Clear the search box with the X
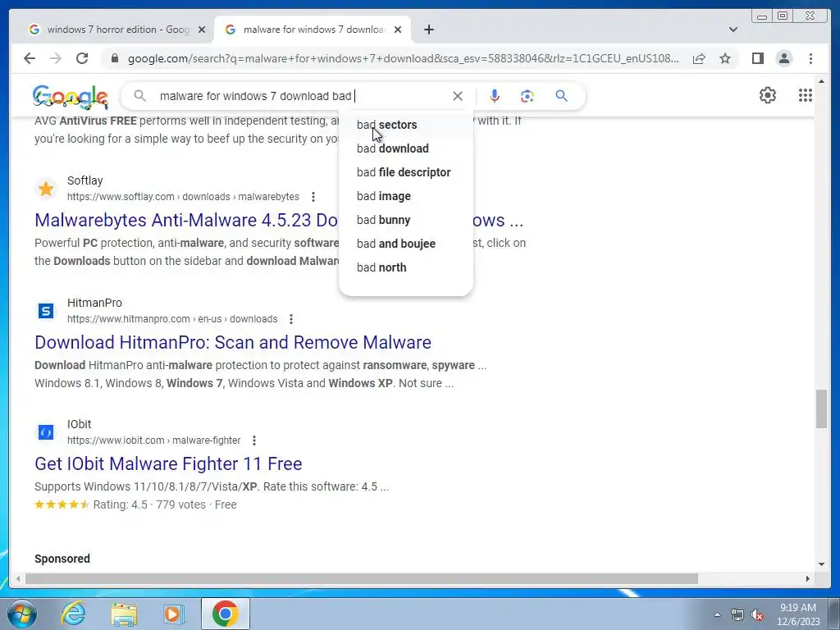 [x=458, y=96]
